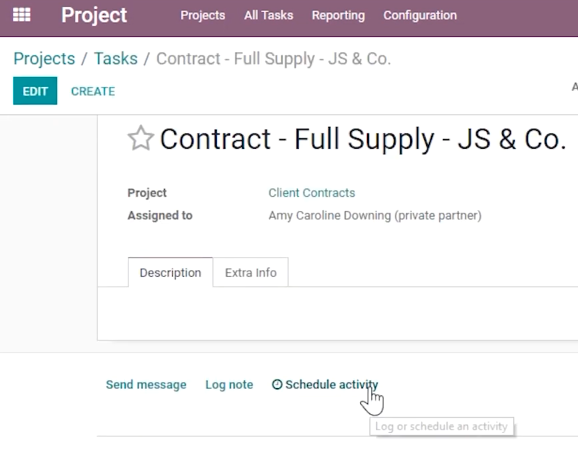The width and height of the screenshot is (578, 453).
Task: Go to Projects in the breadcrumb
Action: click(x=44, y=59)
